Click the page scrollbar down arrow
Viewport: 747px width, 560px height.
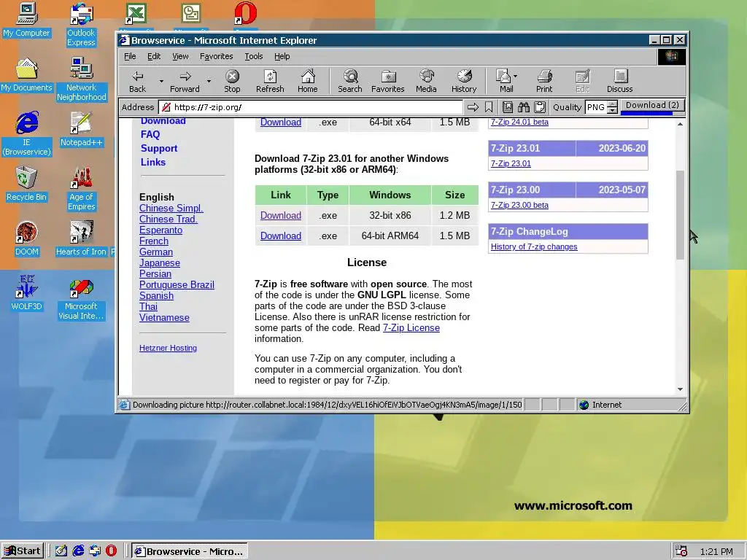tap(681, 389)
